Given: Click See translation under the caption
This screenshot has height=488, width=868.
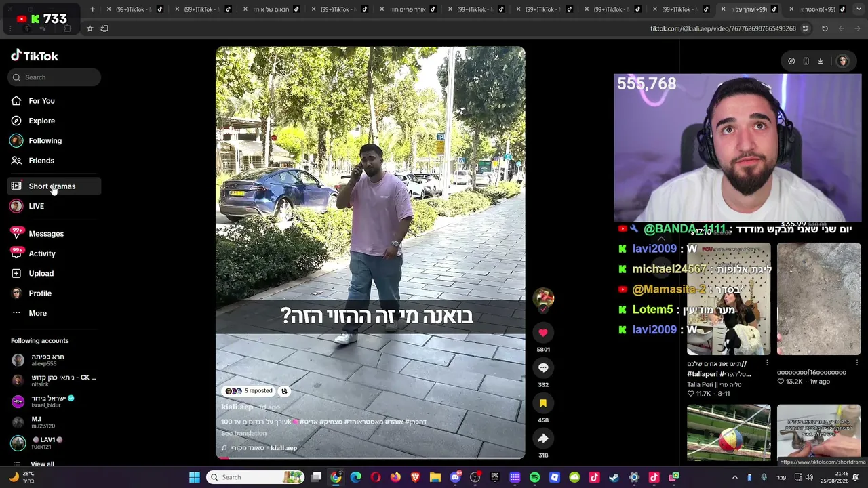Looking at the screenshot, I should [243, 433].
